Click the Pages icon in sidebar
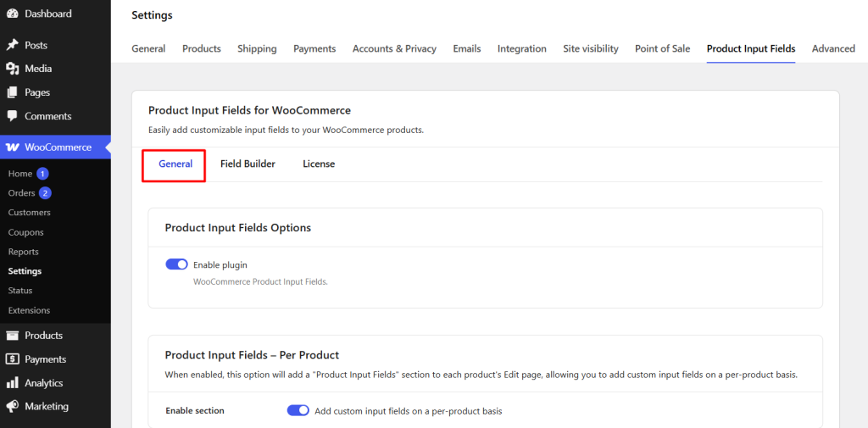This screenshot has height=428, width=868. (x=13, y=92)
